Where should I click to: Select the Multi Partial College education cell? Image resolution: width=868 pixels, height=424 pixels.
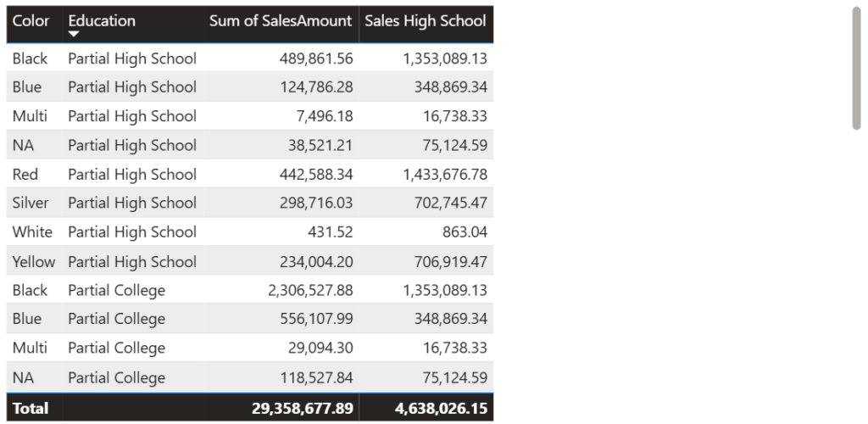click(x=117, y=349)
